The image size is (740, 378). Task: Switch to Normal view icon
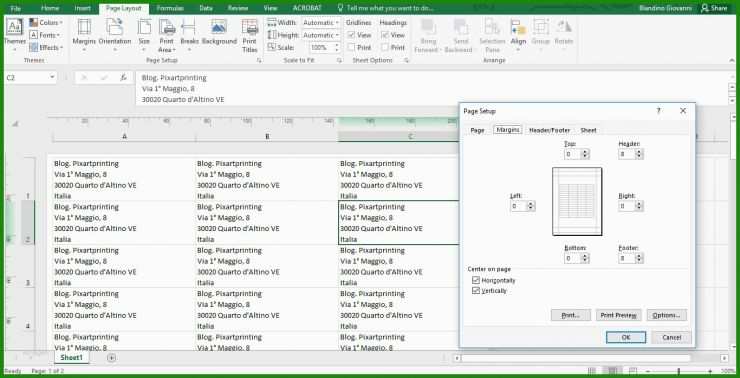(591, 371)
